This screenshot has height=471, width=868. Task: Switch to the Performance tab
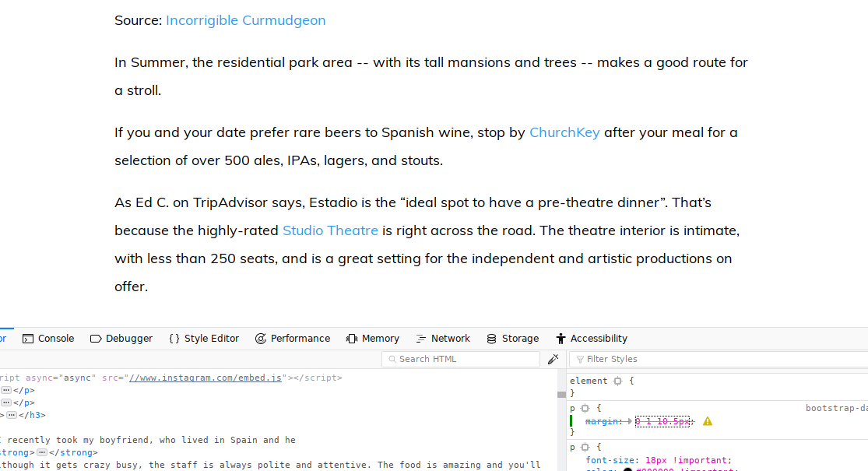(292, 339)
